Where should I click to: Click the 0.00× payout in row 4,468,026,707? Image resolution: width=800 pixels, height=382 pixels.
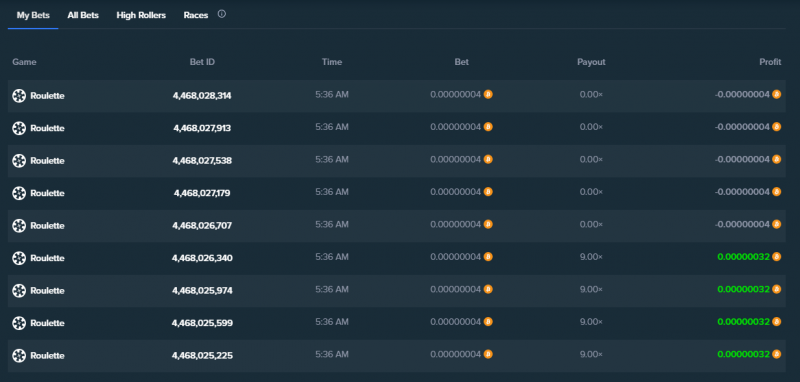591,224
